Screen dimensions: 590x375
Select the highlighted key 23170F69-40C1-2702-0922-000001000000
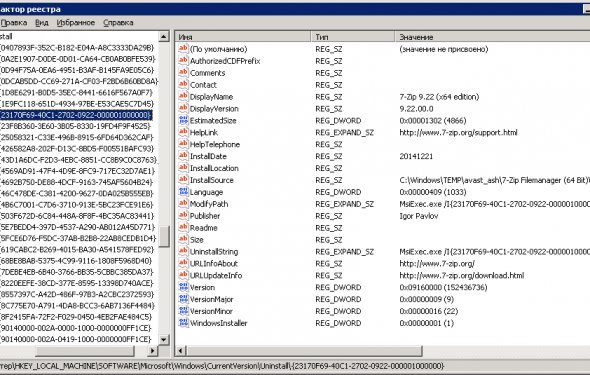coord(75,115)
